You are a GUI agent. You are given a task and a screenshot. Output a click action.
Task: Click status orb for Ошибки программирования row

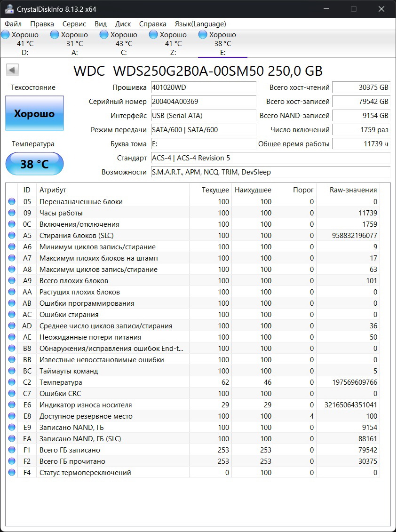[12, 303]
